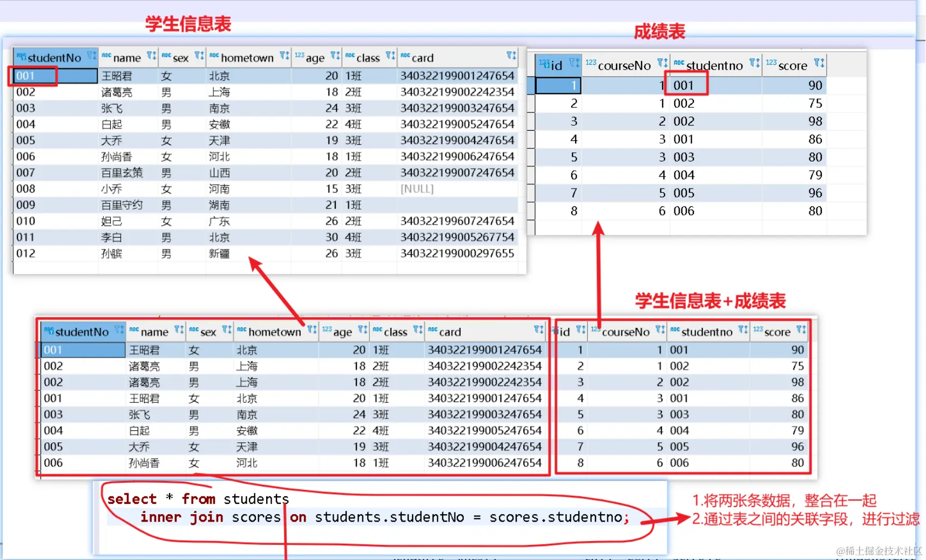Viewport: 926px width, 560px height.
Task: Sort by courseNo header label in 成绩表 table
Action: [x=624, y=66]
